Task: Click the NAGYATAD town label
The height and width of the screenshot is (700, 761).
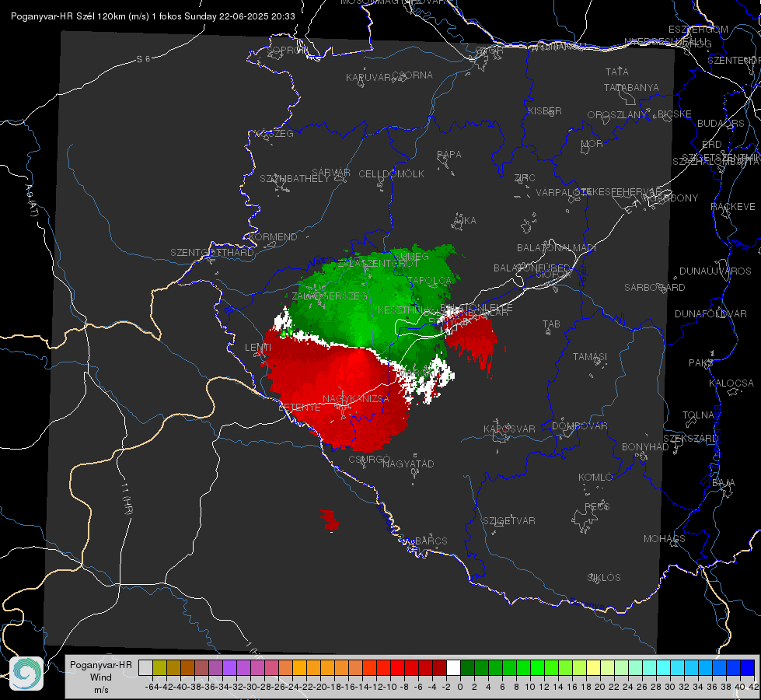Action: (x=408, y=464)
